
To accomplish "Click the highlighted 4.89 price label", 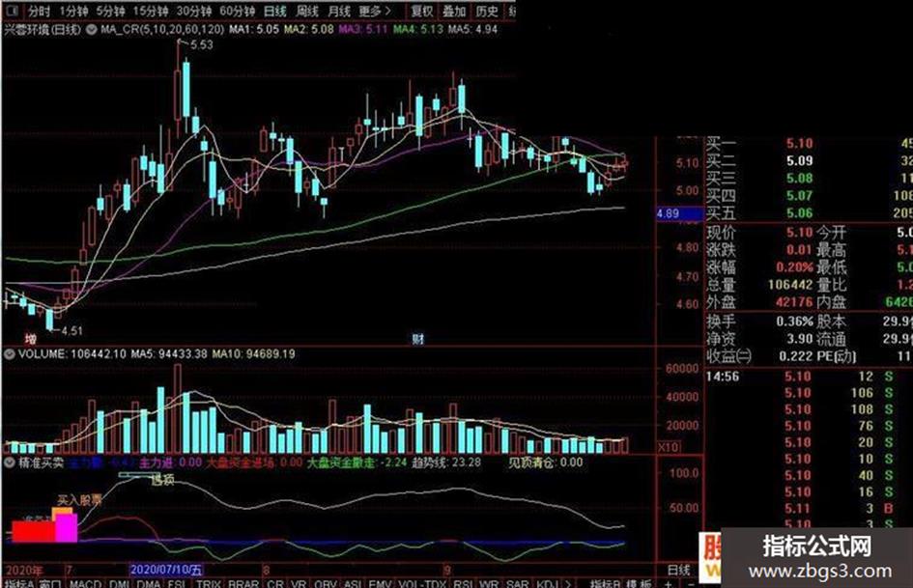I will (x=679, y=213).
